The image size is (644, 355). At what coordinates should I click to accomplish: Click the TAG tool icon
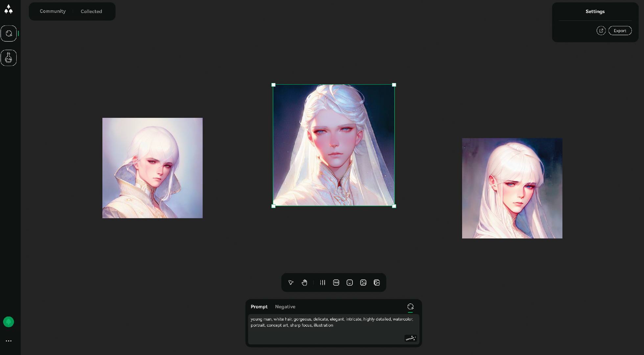tap(336, 283)
